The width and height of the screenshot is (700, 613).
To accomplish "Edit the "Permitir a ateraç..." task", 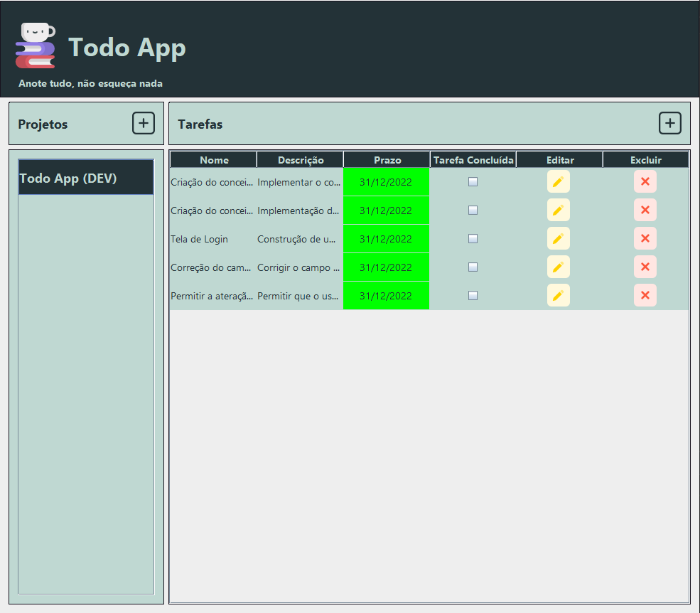I will (x=558, y=295).
